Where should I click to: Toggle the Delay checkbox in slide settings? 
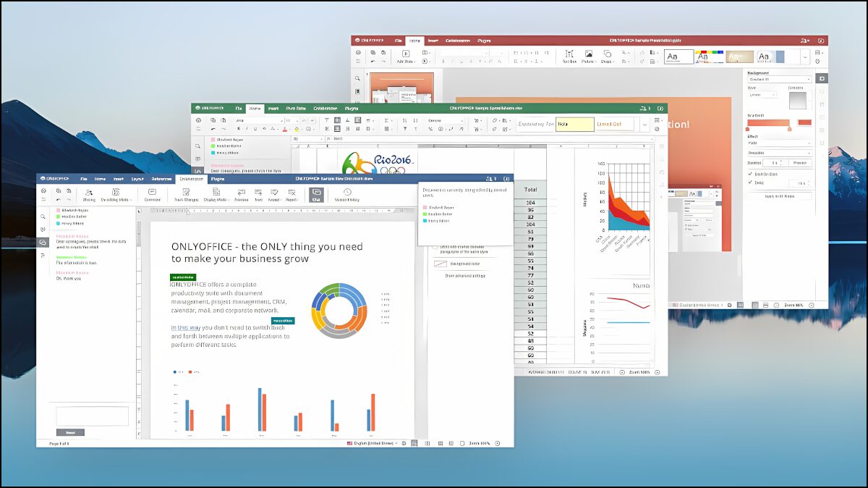[750, 183]
